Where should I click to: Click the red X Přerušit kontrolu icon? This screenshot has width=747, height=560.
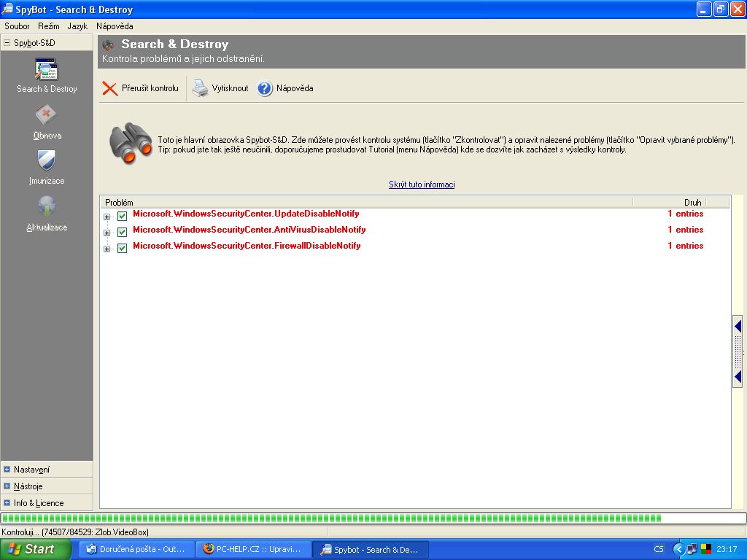coord(109,88)
